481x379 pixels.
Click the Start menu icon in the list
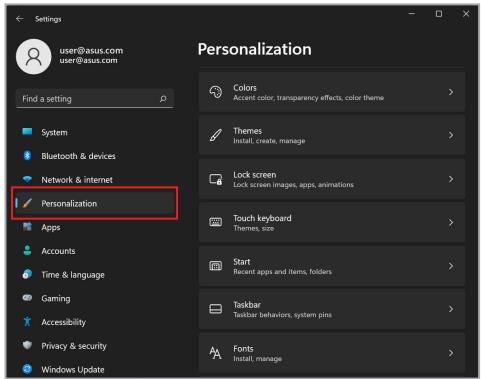click(216, 266)
